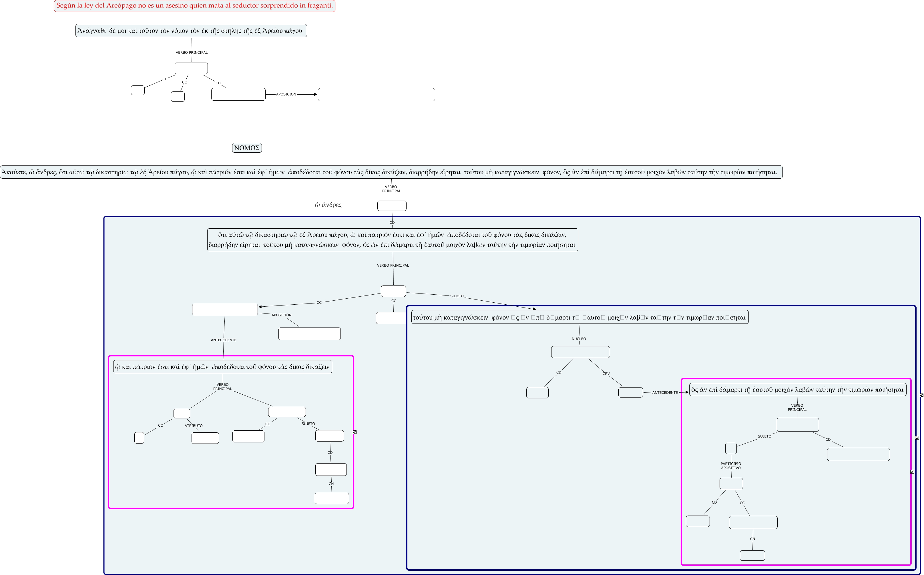Select the ATRIBUTO link label
This screenshot has height=575, width=924.
[193, 426]
